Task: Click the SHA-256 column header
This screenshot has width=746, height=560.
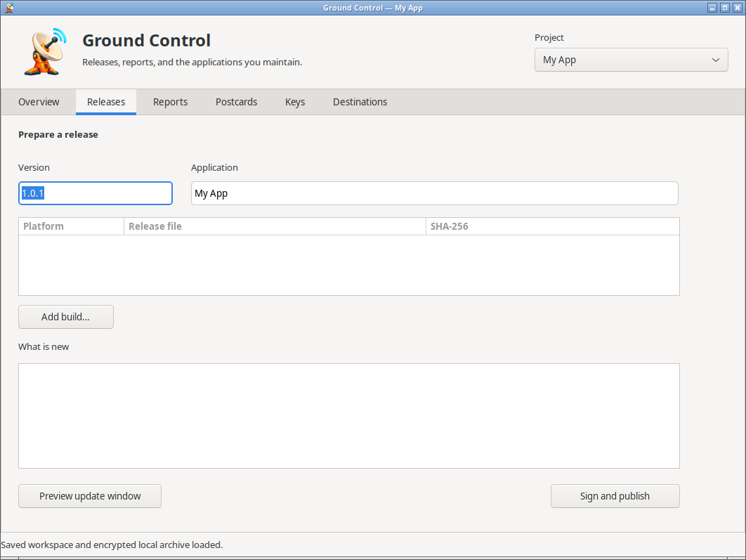Action: pos(552,226)
